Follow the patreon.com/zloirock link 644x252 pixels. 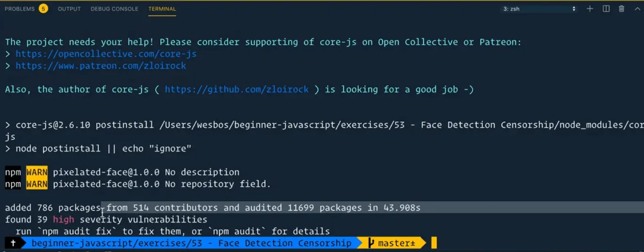point(101,66)
